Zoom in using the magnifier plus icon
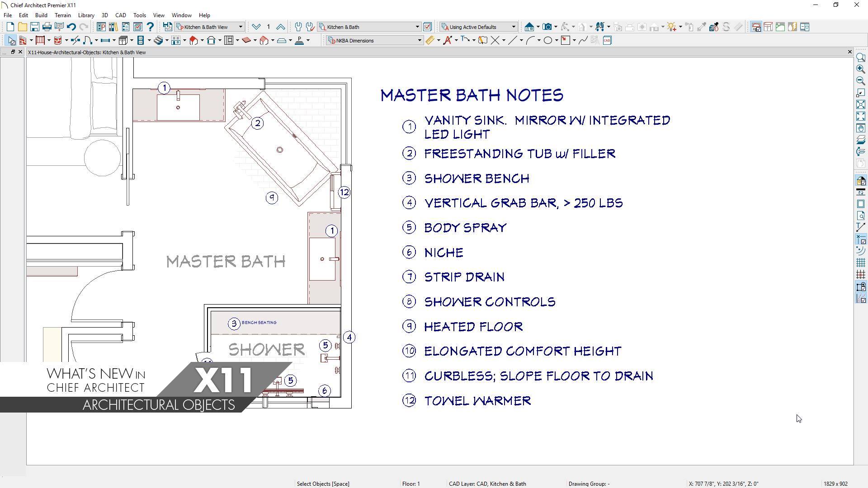 point(861,69)
